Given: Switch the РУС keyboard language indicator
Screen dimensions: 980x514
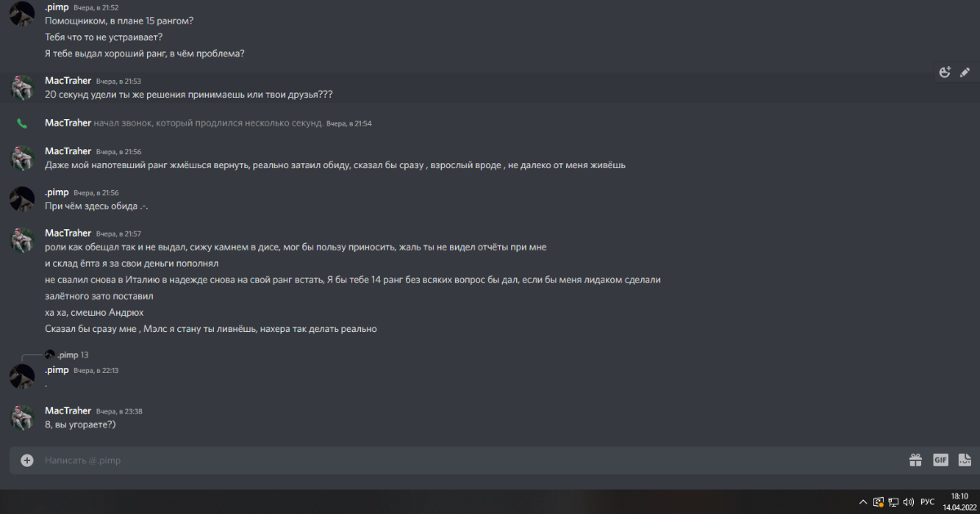Looking at the screenshot, I should [928, 502].
